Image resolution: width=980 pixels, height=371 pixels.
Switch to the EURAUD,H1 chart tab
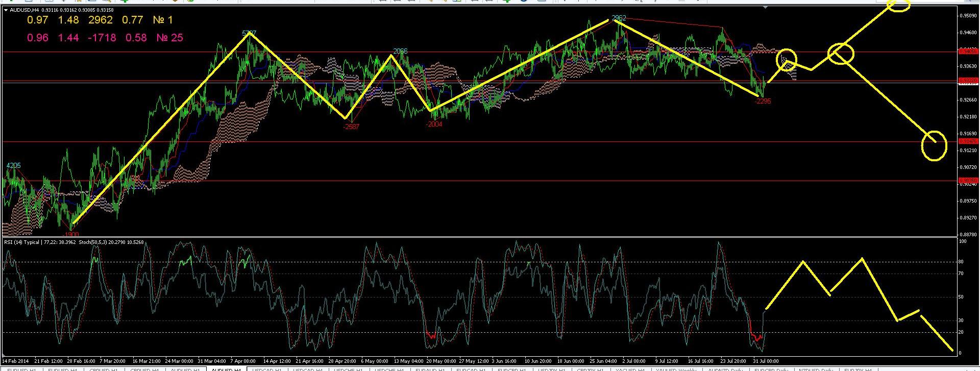(430, 369)
